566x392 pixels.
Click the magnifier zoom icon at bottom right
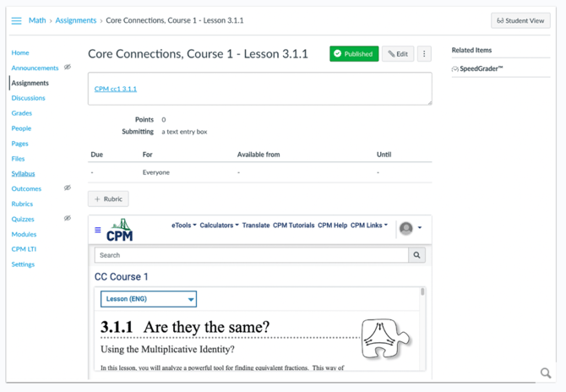546,373
